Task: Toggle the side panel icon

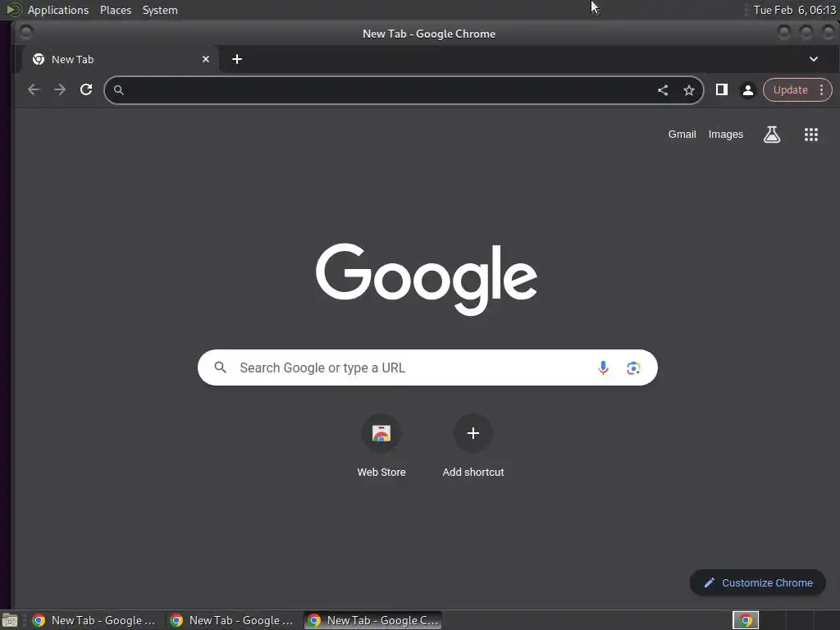Action: (x=722, y=89)
